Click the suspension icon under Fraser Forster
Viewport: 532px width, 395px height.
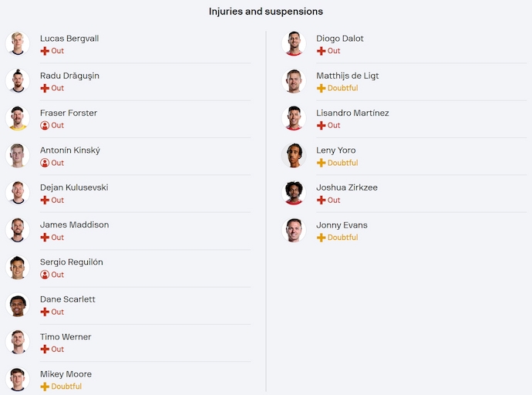45,126
